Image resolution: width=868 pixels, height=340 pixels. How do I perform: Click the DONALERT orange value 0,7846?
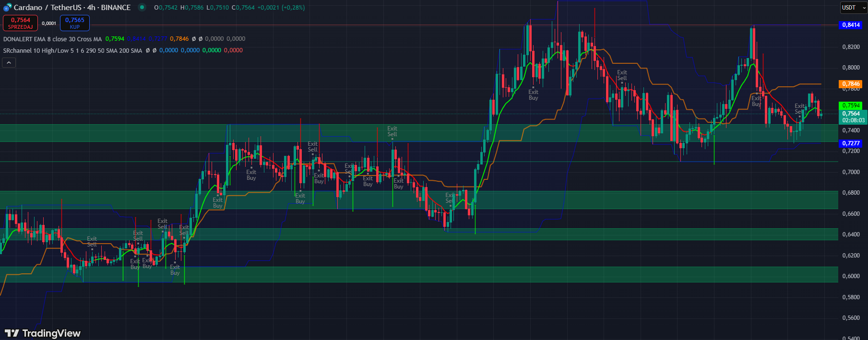[179, 39]
